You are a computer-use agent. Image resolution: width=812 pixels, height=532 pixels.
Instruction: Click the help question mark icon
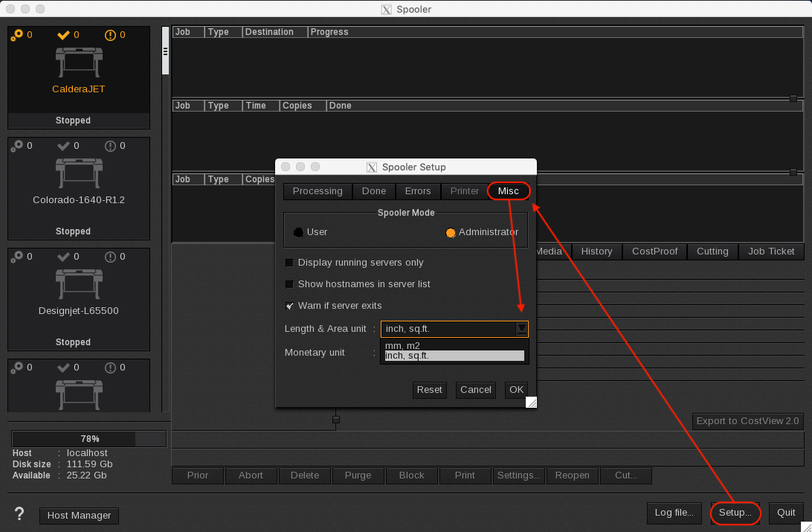(19, 514)
